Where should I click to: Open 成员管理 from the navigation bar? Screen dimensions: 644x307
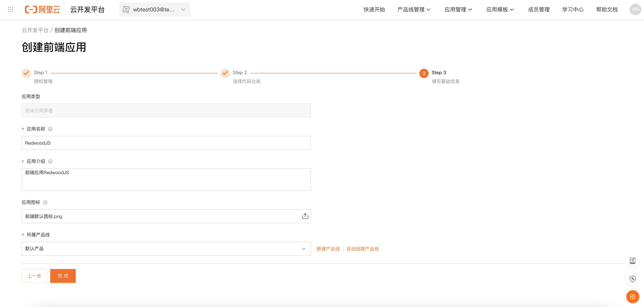tap(539, 9)
